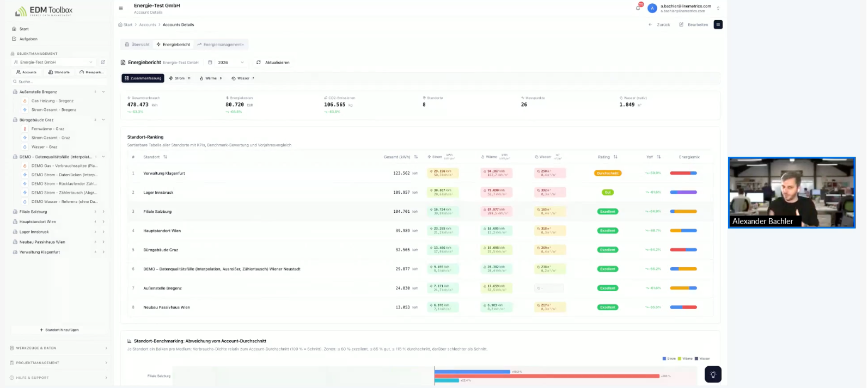Viewport: 868px width, 388px height.
Task: Click the Alexander Bachler video thumbnail
Action: [792, 193]
